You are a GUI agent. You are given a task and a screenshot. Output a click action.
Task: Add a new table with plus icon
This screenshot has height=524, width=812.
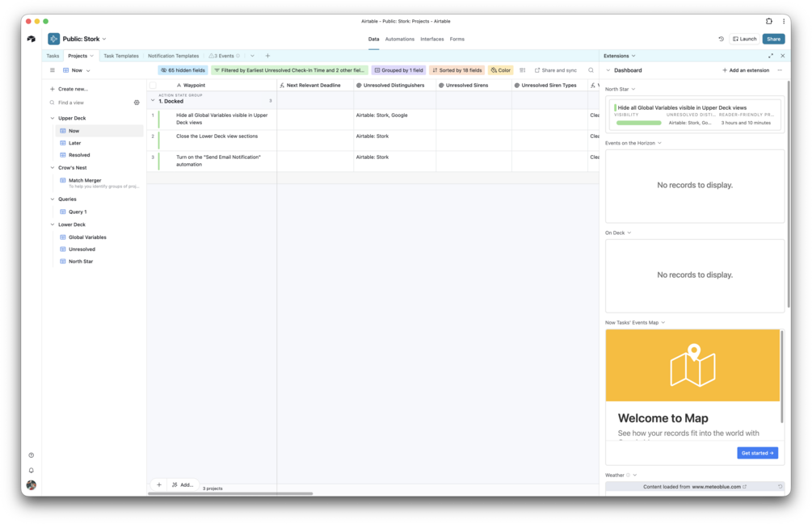pos(267,56)
